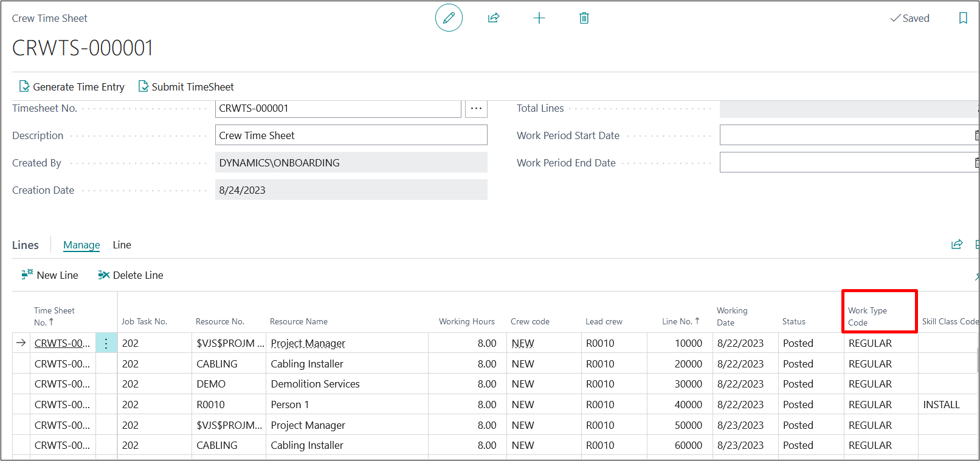This screenshot has height=461, width=980.
Task: Click the Person 1 resource name cell
Action: click(347, 405)
